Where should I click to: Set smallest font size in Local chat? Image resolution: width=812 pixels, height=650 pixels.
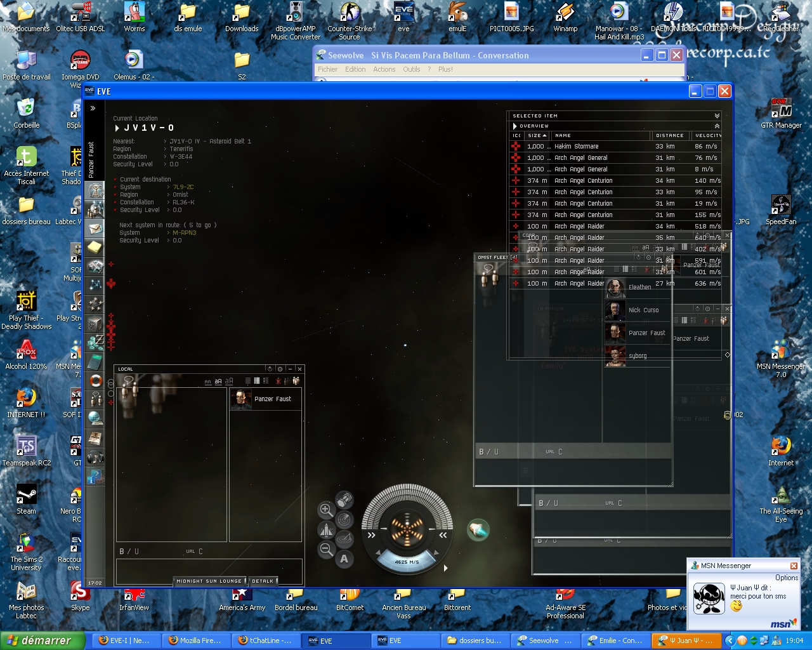pos(207,382)
